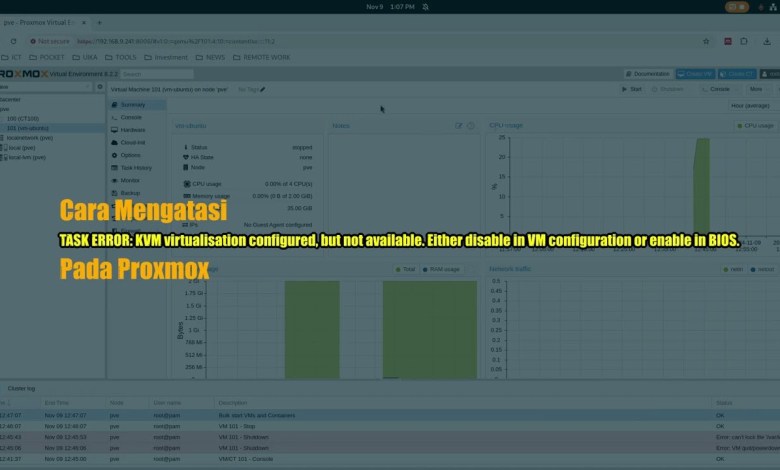Viewport: 780px width, 470px height.
Task: Select local (pve) storage in tree
Action: [21, 148]
